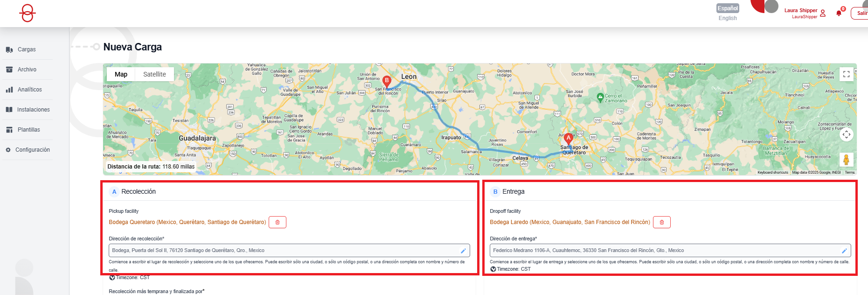868x295 pixels.
Task: Click the A Recolección step badge
Action: click(x=114, y=192)
